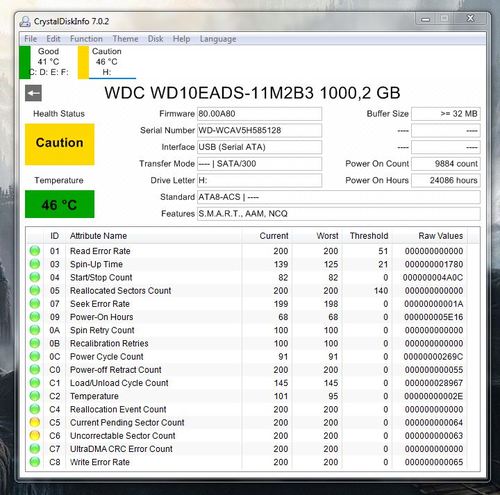Click green status icon for Recalibration Retries
Screen dimensions: 500x495
pos(35,343)
